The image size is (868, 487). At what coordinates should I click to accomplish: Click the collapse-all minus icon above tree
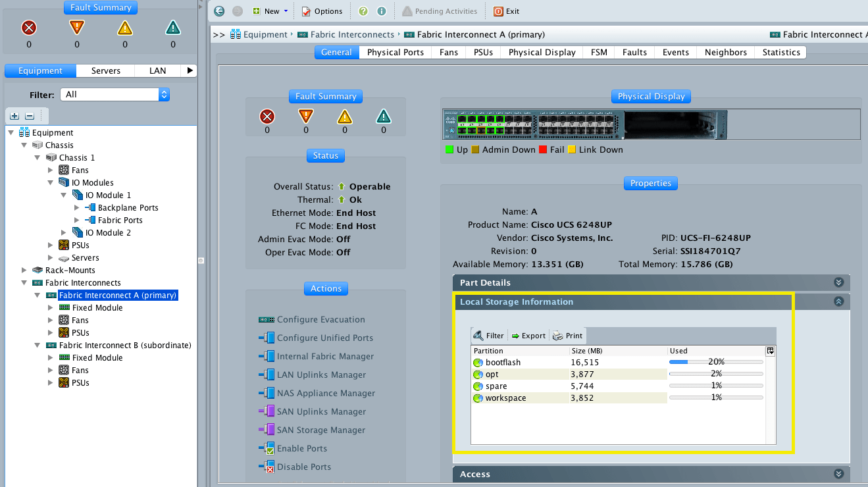[29, 116]
